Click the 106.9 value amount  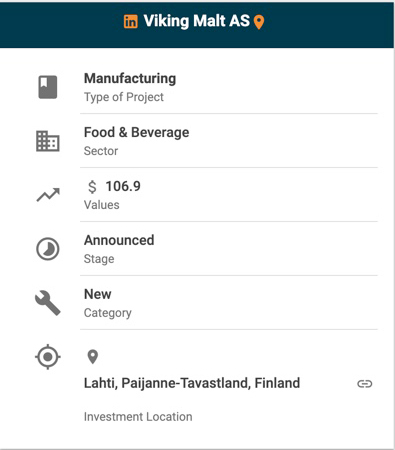[123, 186]
